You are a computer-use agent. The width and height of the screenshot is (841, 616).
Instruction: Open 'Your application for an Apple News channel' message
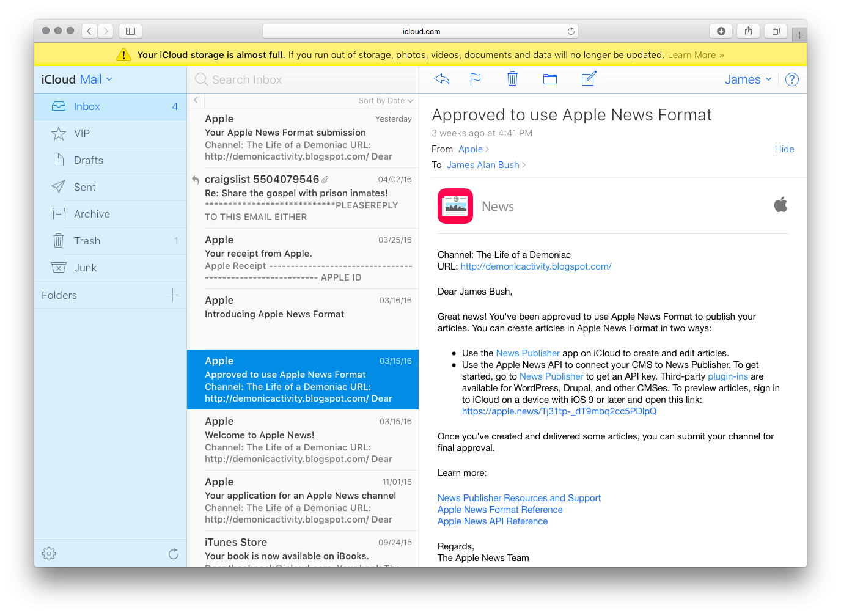coord(303,501)
